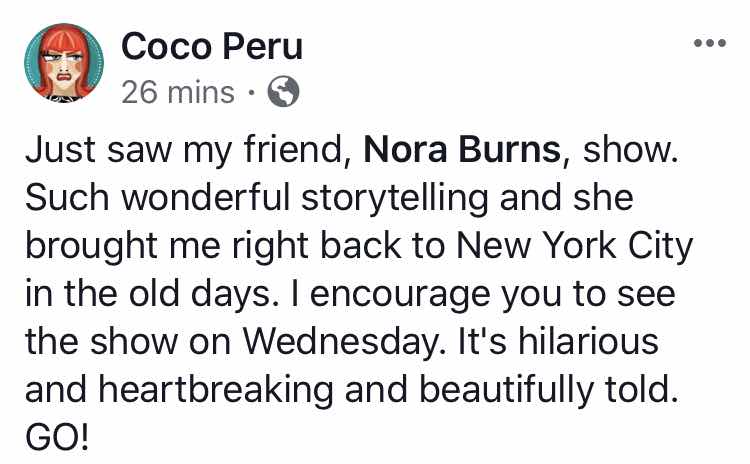Viewport: 750px width, 464px height.
Task: Click the phrase brought me right back
Action: [213, 246]
